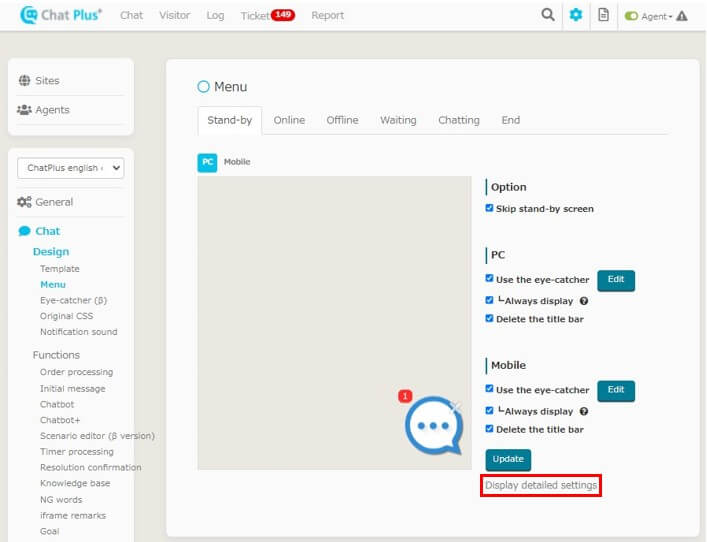The image size is (707, 542).
Task: Expand the Design section
Action: tap(51, 252)
